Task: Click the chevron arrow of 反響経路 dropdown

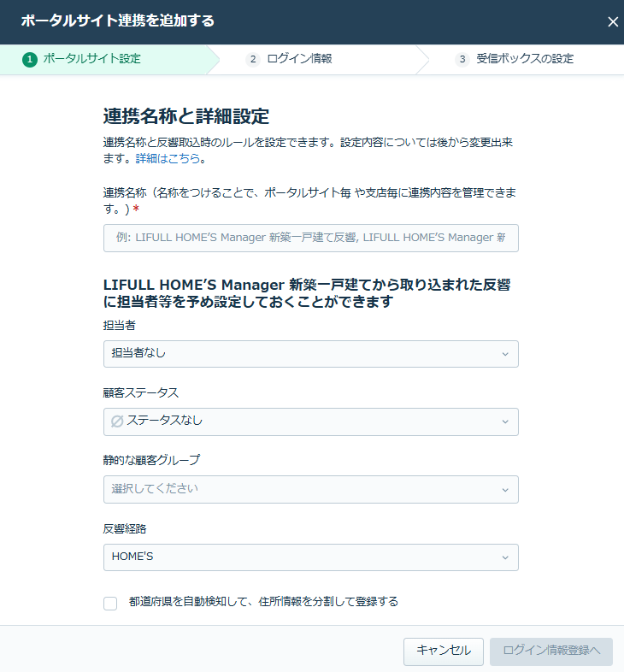Action: [x=505, y=557]
